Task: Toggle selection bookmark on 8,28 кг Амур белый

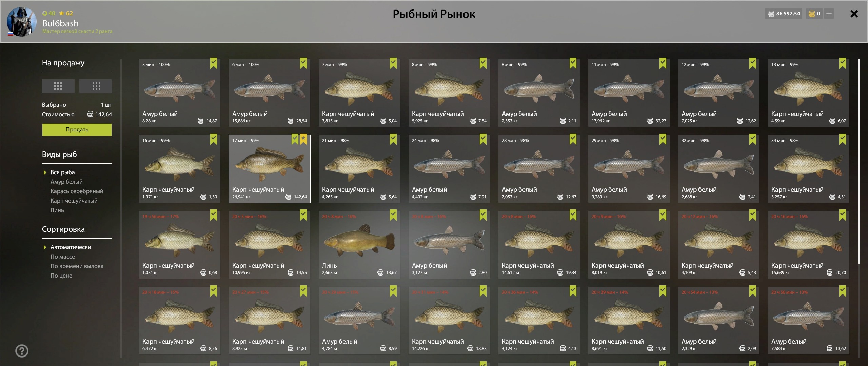Action: pos(214,63)
